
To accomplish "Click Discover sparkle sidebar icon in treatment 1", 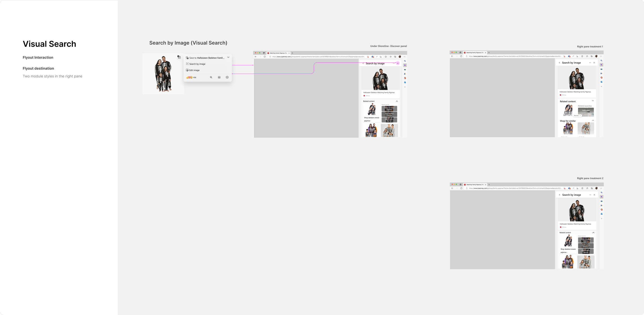I will pyautogui.click(x=601, y=65).
